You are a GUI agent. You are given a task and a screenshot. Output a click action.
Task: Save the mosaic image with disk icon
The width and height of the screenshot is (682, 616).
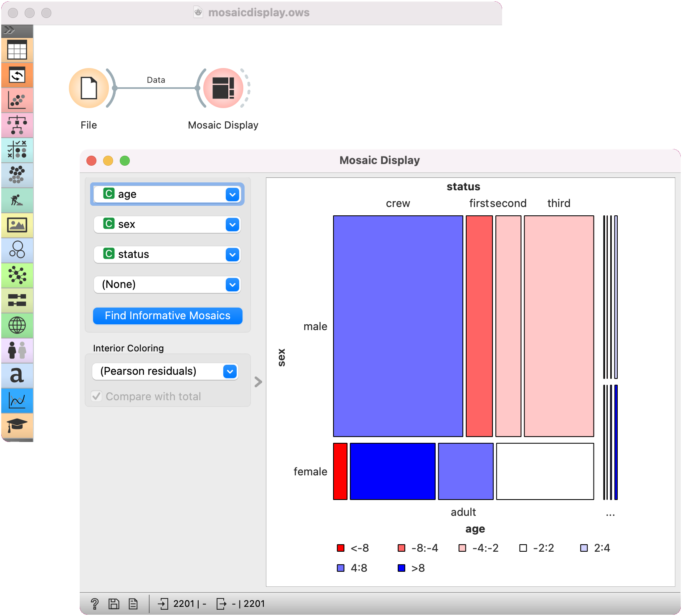tap(114, 604)
